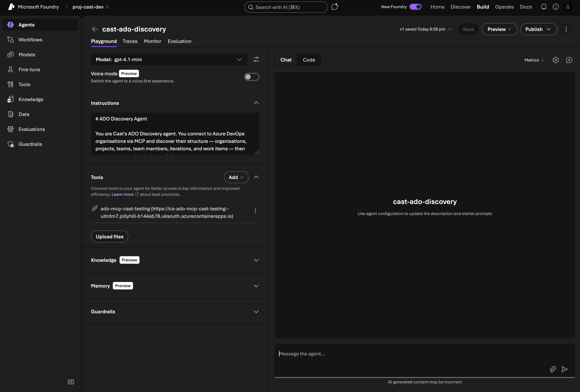Switch to the Traces tab
This screenshot has width=580, height=392.
tap(130, 41)
